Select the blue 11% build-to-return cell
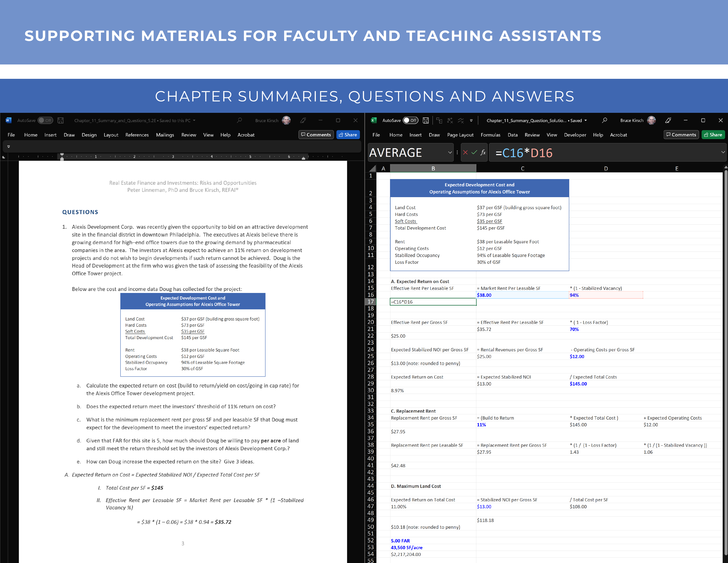Viewport: 728px width, 563px height. pos(522,425)
